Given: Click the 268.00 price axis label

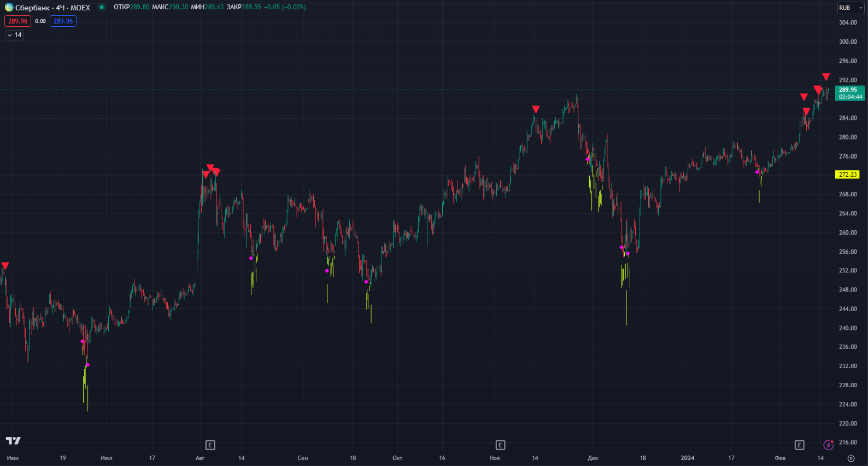Looking at the screenshot, I should (848, 194).
